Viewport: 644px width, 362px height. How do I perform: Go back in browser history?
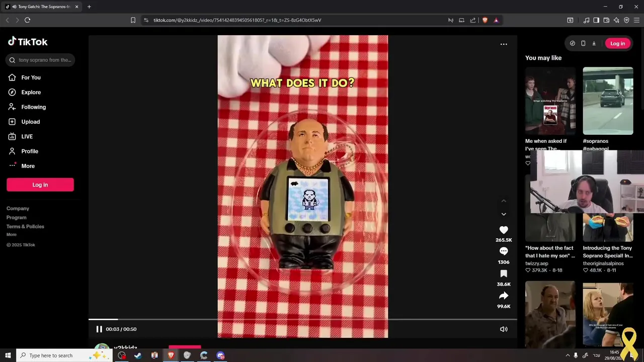tap(7, 20)
